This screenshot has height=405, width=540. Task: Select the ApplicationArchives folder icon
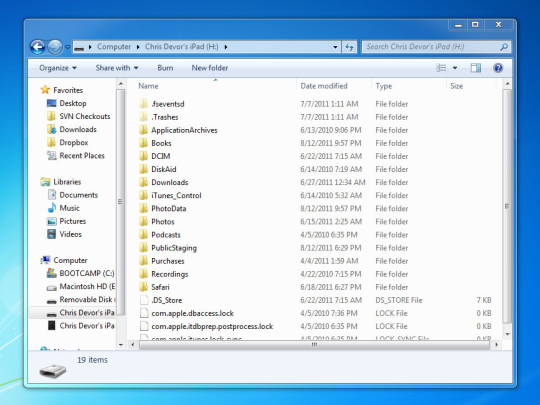click(144, 130)
